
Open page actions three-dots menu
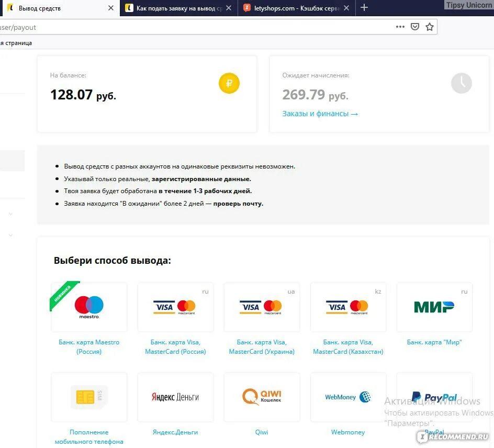pyautogui.click(x=400, y=27)
